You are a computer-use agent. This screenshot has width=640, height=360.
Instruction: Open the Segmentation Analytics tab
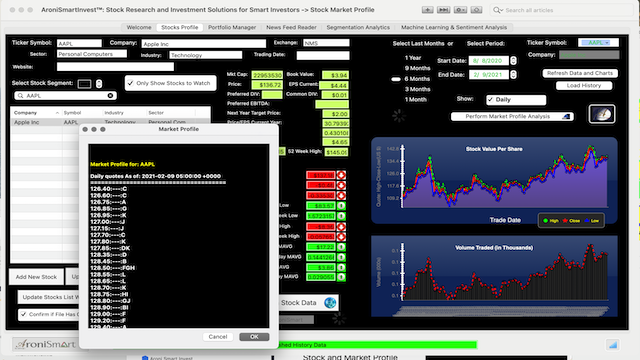[x=358, y=27]
